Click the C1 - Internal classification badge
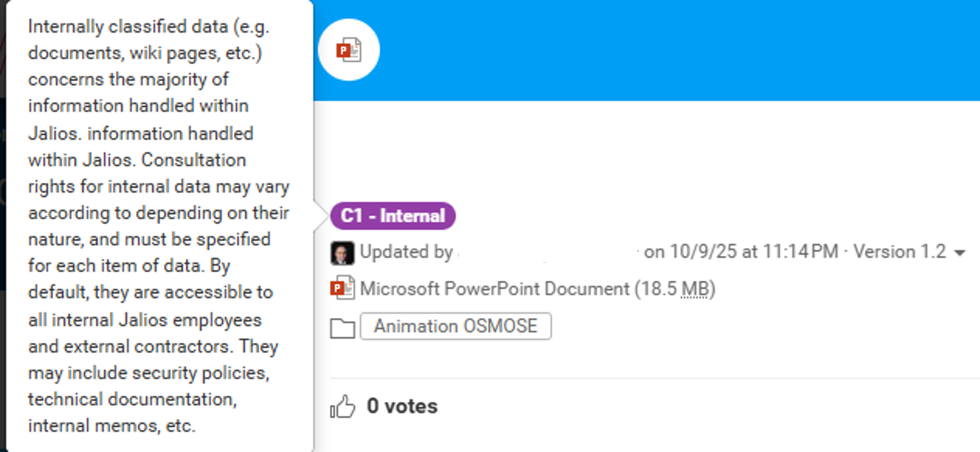 click(x=393, y=216)
